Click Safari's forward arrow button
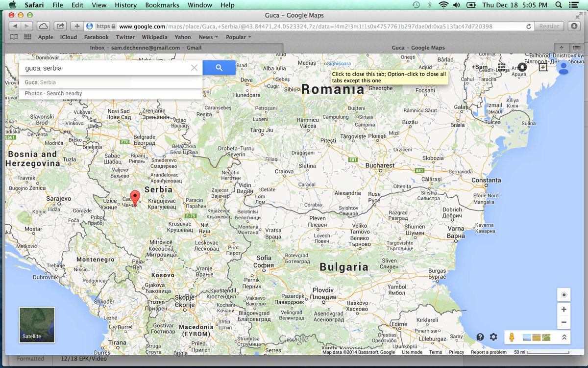 (27, 26)
